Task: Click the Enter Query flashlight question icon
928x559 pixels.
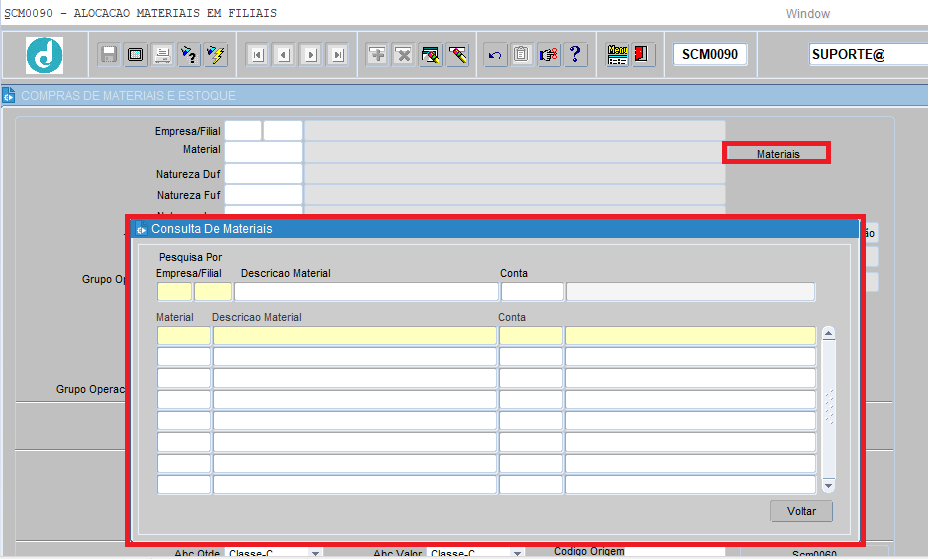Action: (189, 55)
